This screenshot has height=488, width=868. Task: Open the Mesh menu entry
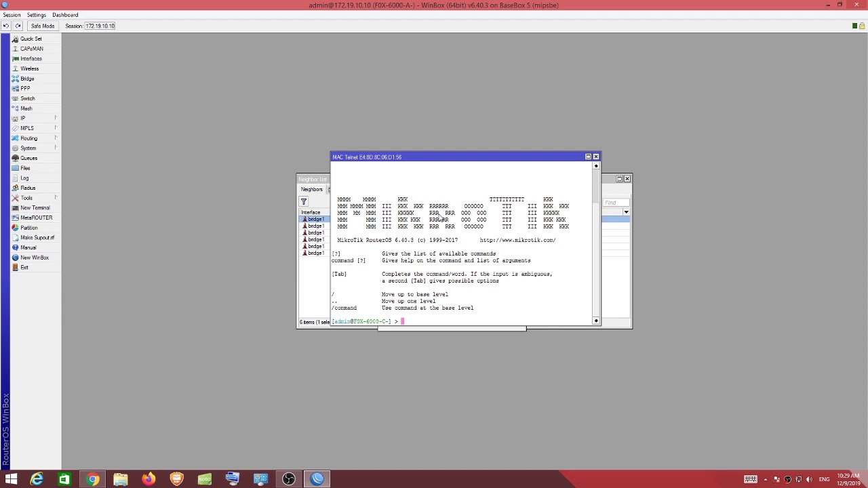point(26,108)
